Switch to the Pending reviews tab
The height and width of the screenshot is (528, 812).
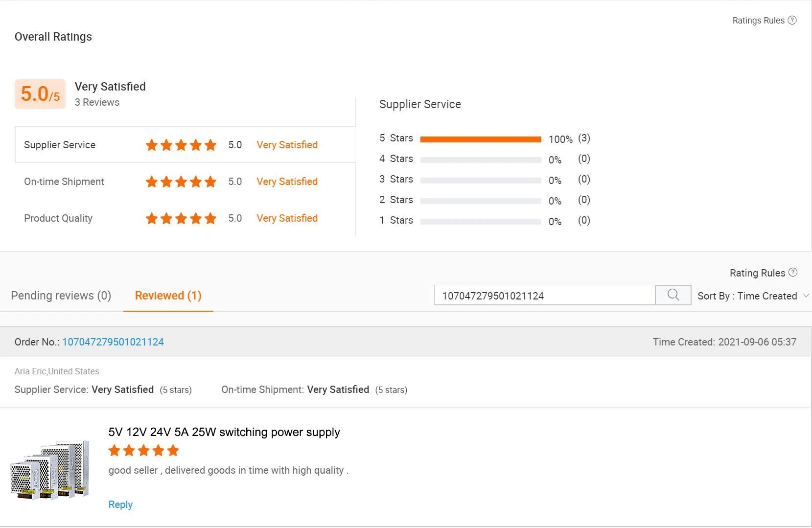coord(61,296)
